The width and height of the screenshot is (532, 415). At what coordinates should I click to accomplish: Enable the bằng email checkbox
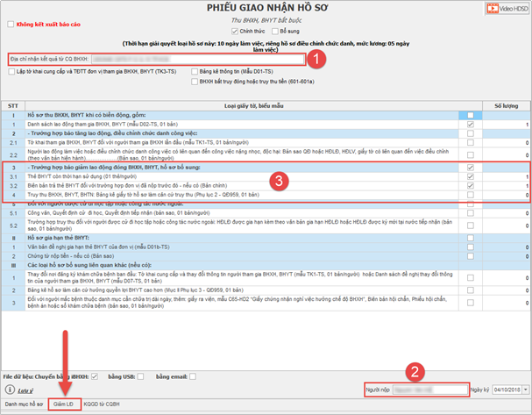click(192, 376)
